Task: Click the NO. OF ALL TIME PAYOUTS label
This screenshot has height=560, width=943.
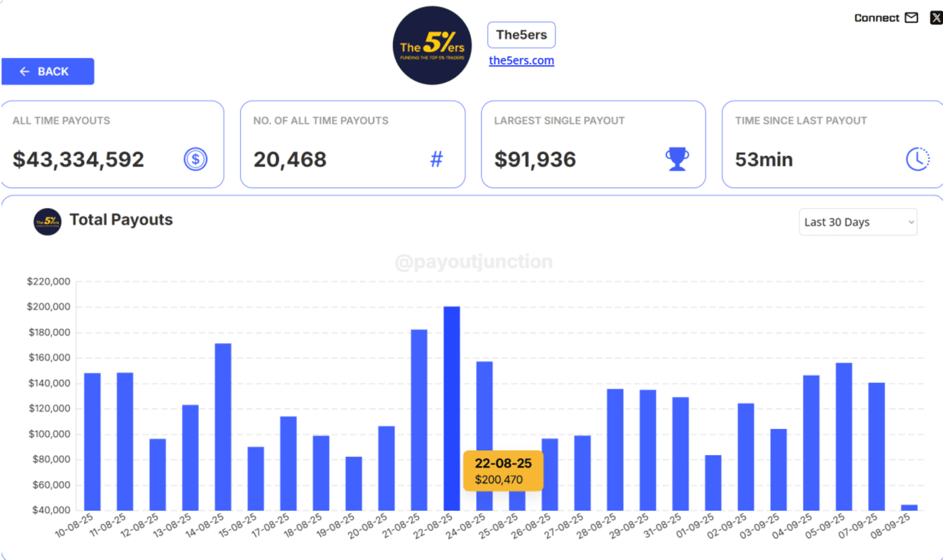Action: point(321,120)
